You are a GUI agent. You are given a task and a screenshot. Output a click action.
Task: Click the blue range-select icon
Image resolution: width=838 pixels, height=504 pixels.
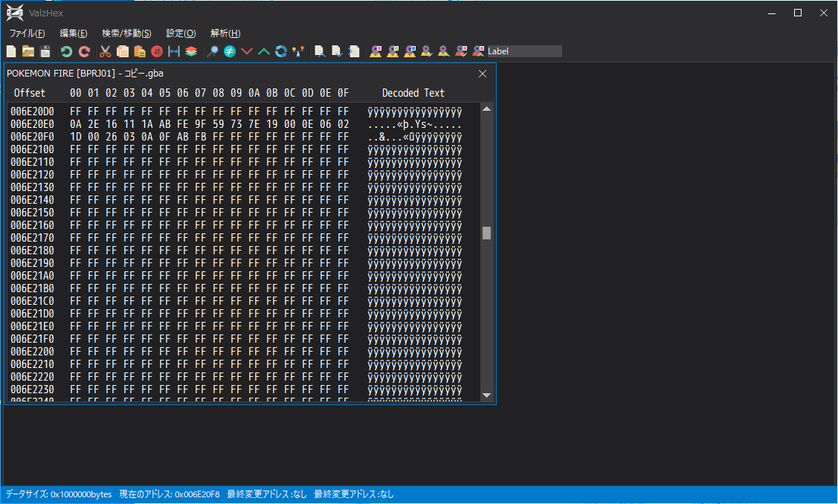coord(174,51)
